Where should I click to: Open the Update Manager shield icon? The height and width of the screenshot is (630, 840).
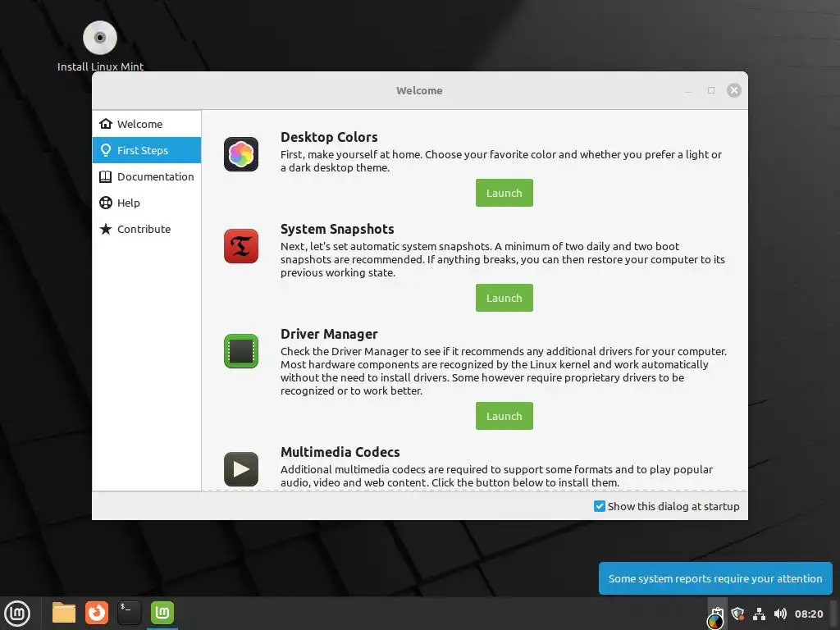[737, 614]
